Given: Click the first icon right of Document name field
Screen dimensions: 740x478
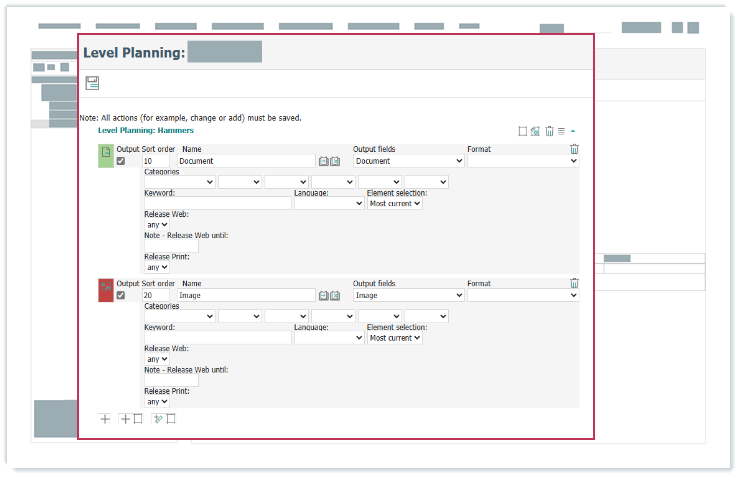Looking at the screenshot, I should click(x=324, y=161).
